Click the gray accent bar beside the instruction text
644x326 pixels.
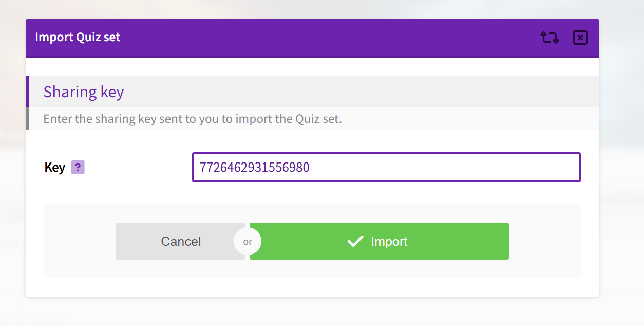tap(28, 119)
